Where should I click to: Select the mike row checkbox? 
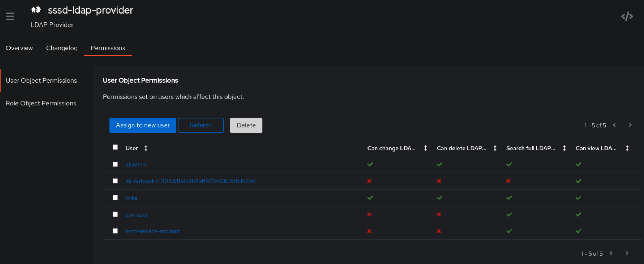click(x=115, y=198)
